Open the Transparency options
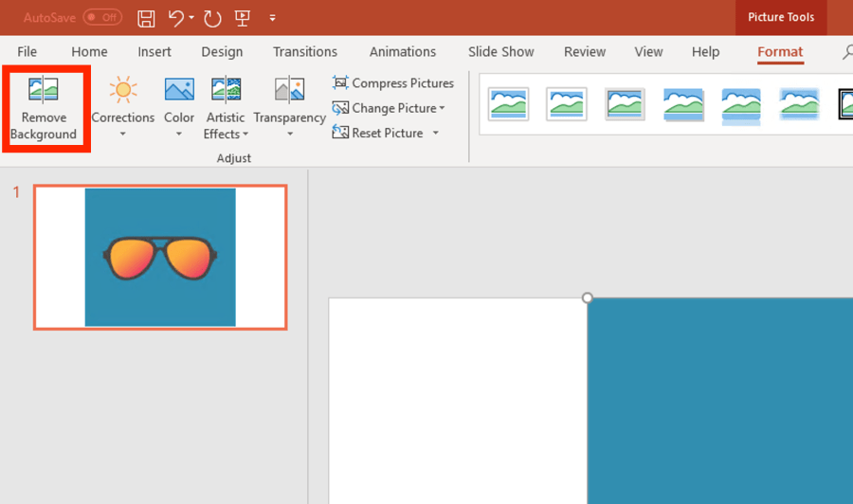853x504 pixels. coord(289,108)
